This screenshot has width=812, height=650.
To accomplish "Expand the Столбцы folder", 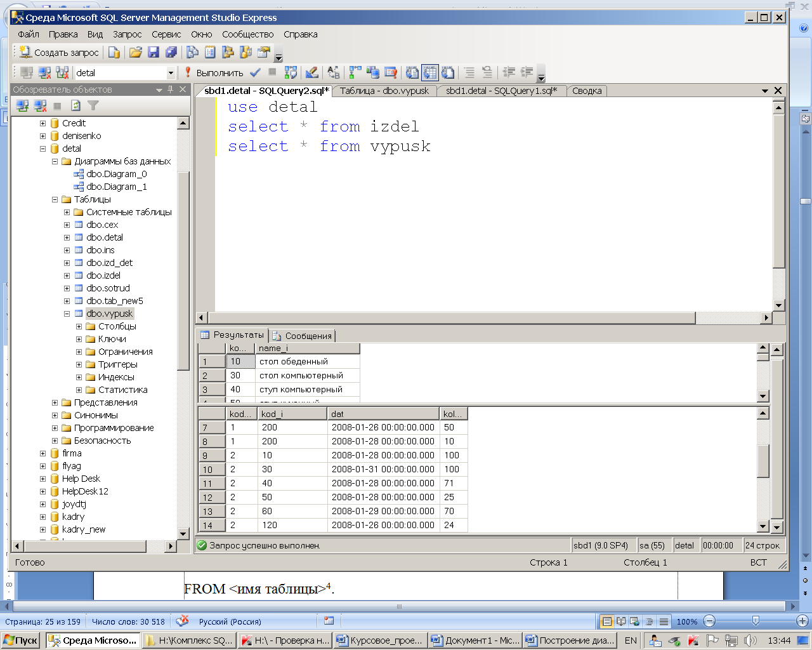I will (x=79, y=326).
